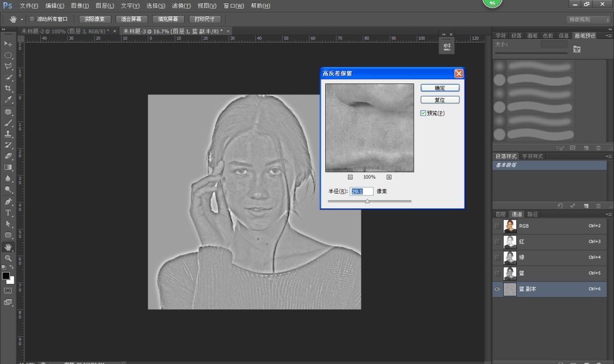Viewport: 614px width, 364px height.
Task: Choose the Pen tool
Action: click(x=8, y=202)
